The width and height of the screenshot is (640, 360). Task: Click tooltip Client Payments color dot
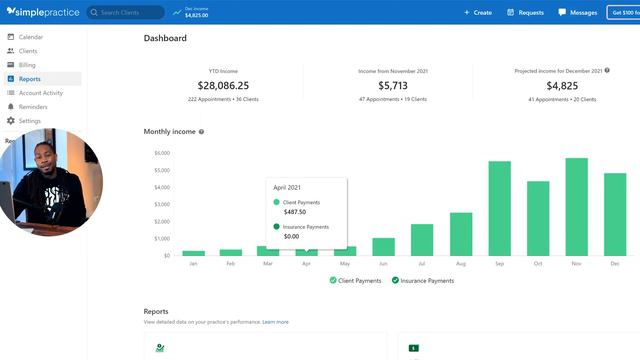coord(276,202)
